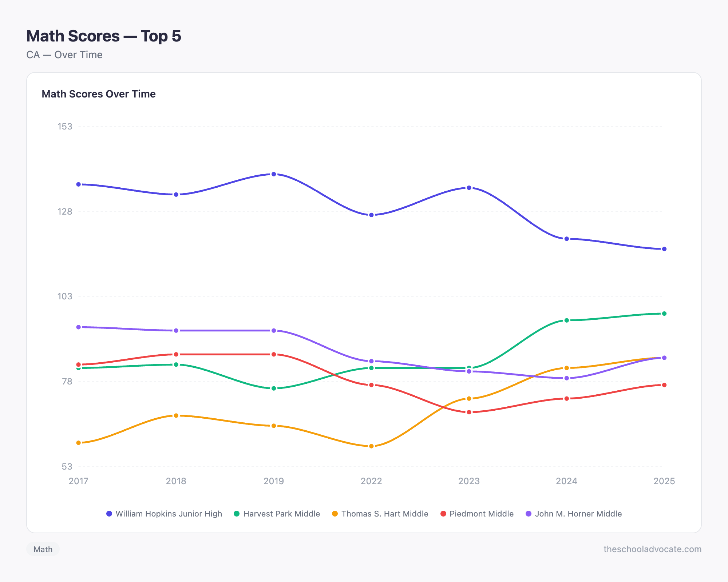
Task: Click Harvest Park 2025 data point
Action: [x=664, y=314]
